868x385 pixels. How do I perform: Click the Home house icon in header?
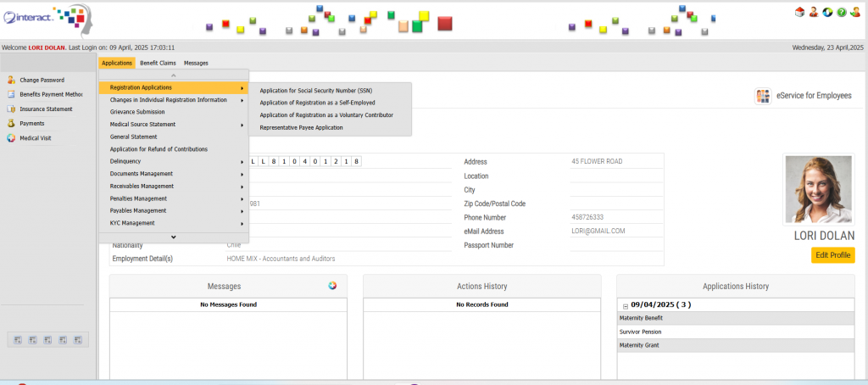(799, 12)
